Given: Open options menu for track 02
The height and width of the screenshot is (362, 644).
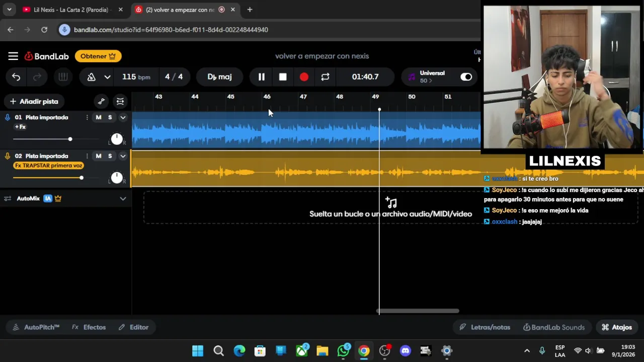Looking at the screenshot, I should coord(87,156).
